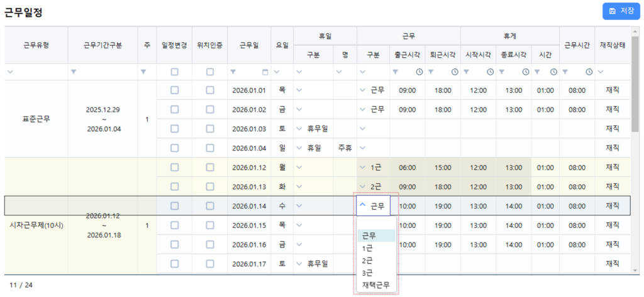
Task: Collapse the open 근무 구분 dropdown for 2026.01.14
Action: click(x=363, y=205)
